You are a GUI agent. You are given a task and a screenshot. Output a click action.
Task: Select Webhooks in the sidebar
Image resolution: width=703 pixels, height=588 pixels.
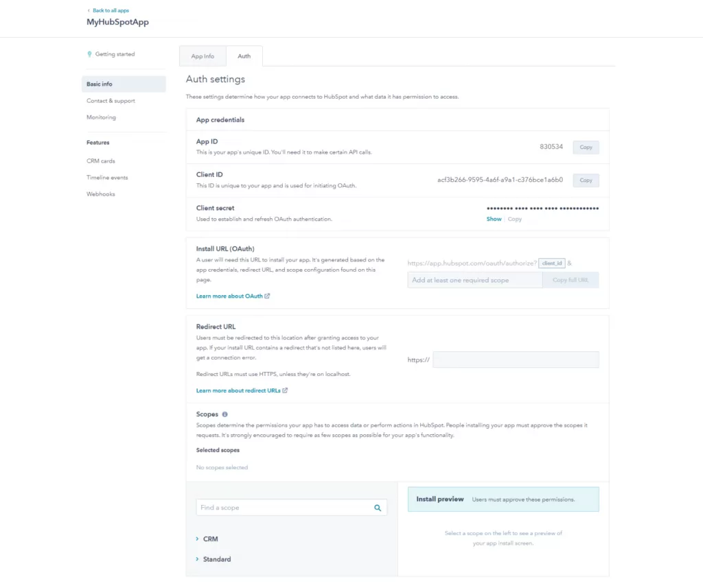(x=100, y=193)
